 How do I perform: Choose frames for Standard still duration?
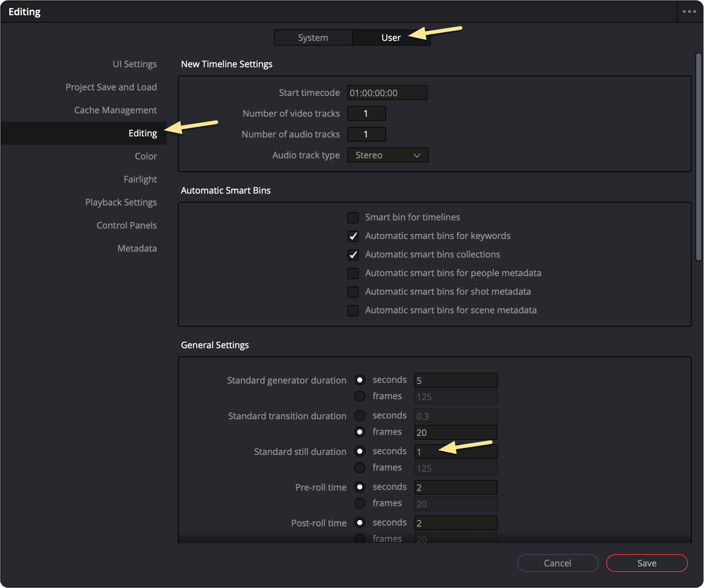[x=359, y=468]
